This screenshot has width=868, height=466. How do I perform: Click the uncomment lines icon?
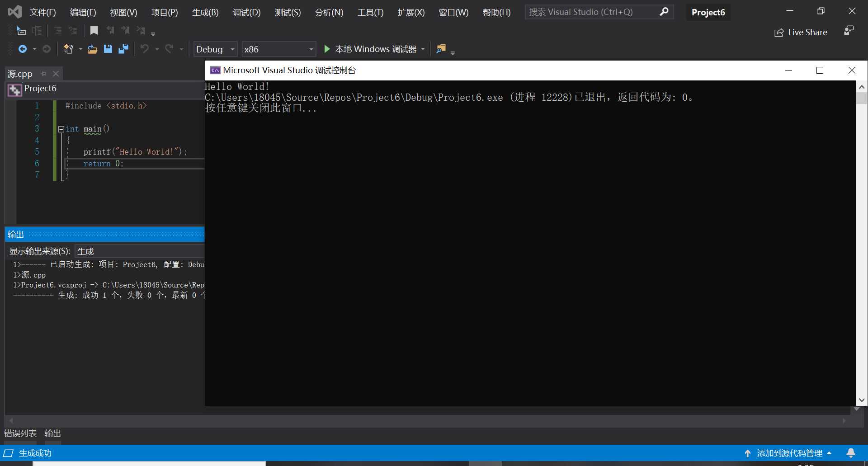pyautogui.click(x=73, y=31)
